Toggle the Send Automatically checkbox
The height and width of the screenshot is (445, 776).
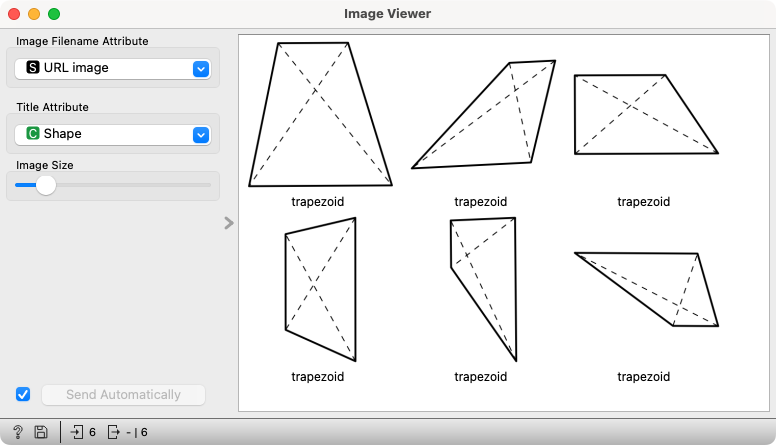(x=23, y=394)
